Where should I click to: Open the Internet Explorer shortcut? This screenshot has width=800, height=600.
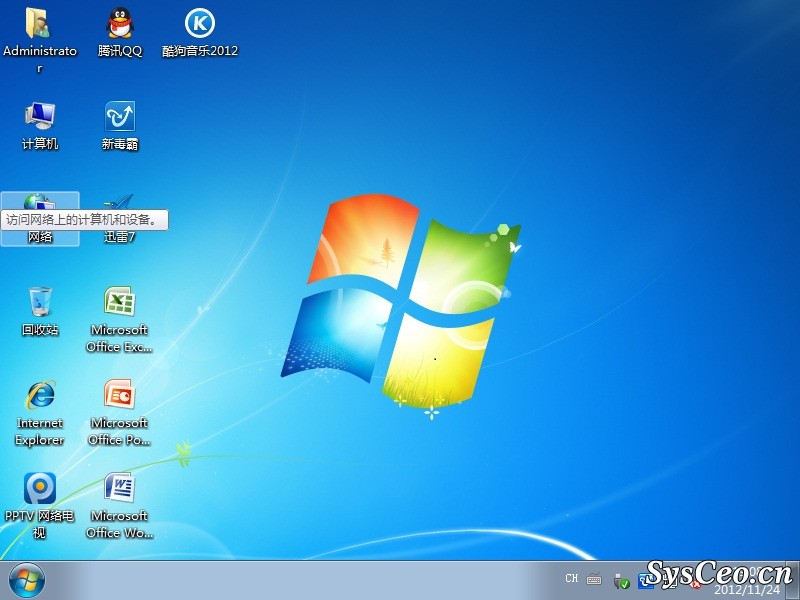click(x=39, y=413)
